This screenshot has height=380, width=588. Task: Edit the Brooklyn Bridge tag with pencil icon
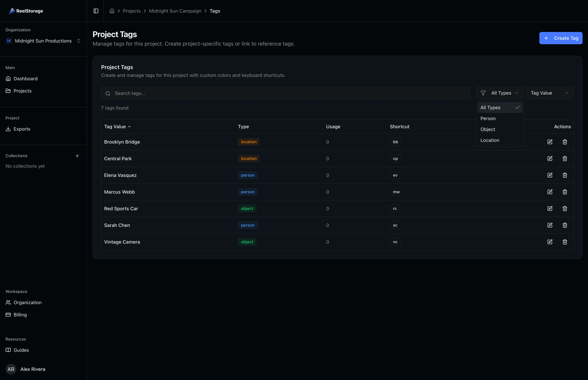click(550, 142)
